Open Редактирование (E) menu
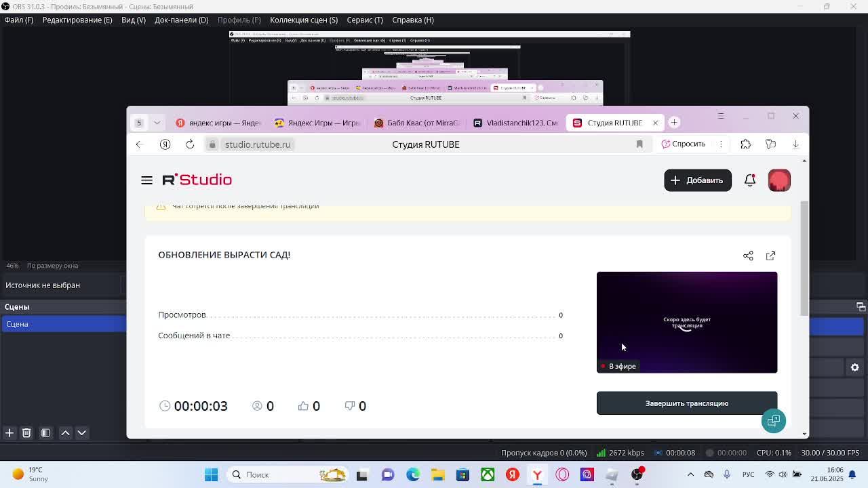This screenshot has width=868, height=488. pos(77,20)
